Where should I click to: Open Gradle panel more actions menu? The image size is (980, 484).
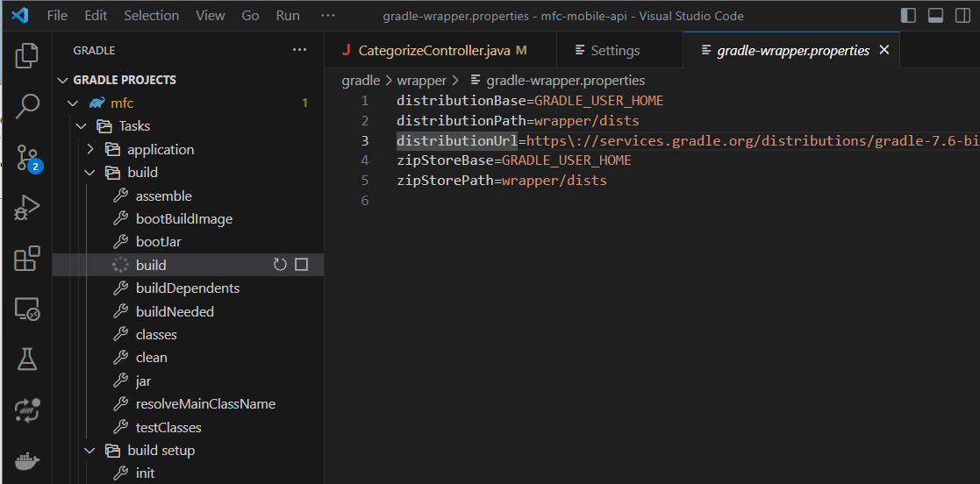(300, 50)
